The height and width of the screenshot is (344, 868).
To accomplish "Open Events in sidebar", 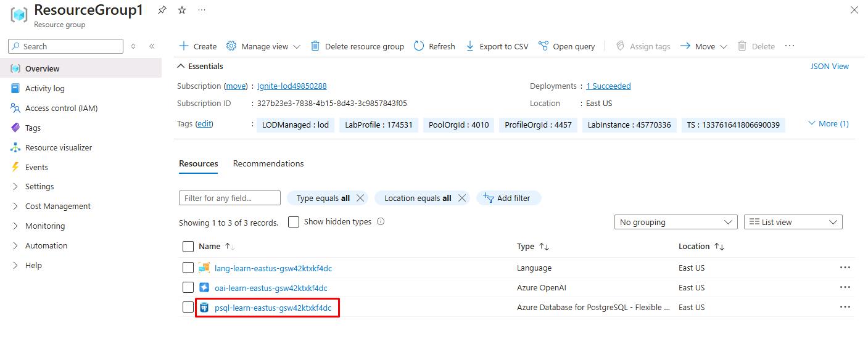I will click(x=36, y=167).
